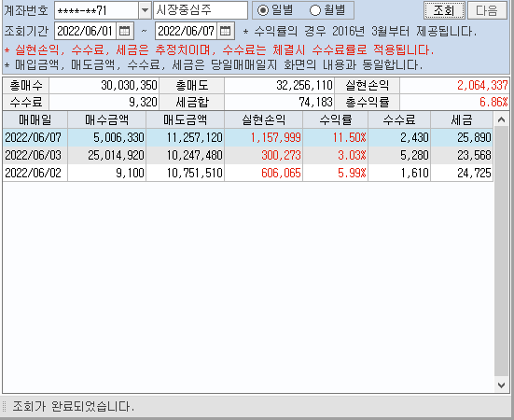This screenshot has height=420, width=514.
Task: Expand the 계좌번호 account dropdown
Action: coord(145,10)
